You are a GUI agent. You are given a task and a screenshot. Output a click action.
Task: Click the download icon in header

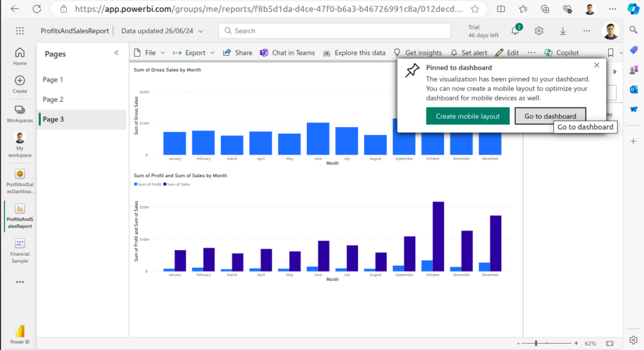tap(562, 31)
